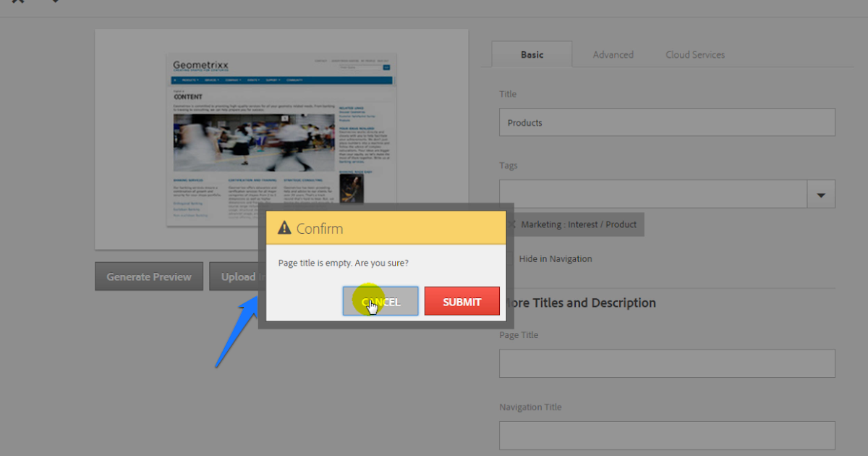Click inside the Tags input field

tap(651, 193)
